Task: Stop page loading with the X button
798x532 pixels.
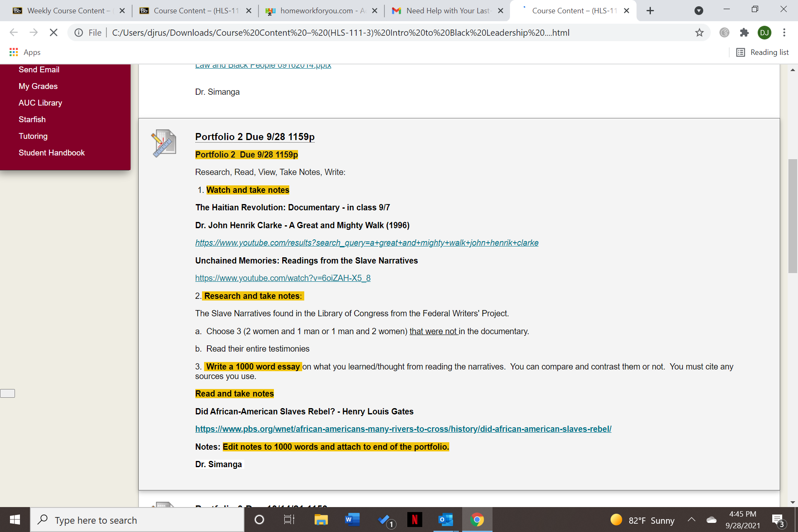Action: (x=53, y=32)
